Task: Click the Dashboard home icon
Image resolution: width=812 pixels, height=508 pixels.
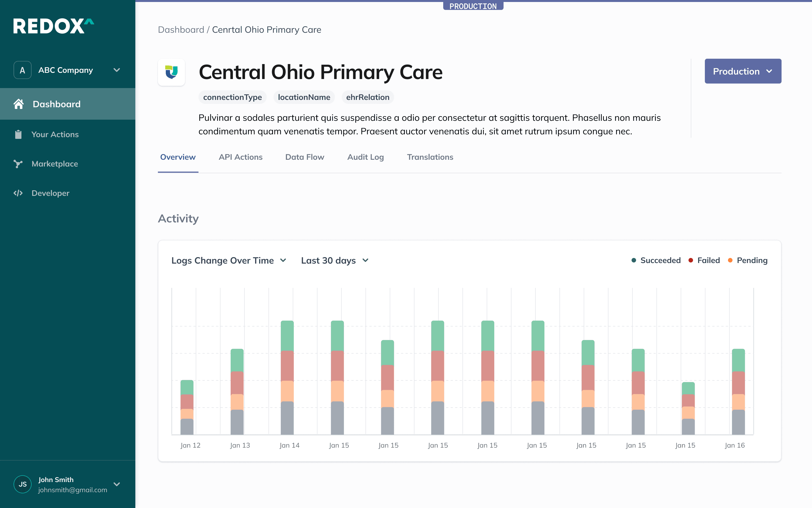Action: tap(18, 104)
